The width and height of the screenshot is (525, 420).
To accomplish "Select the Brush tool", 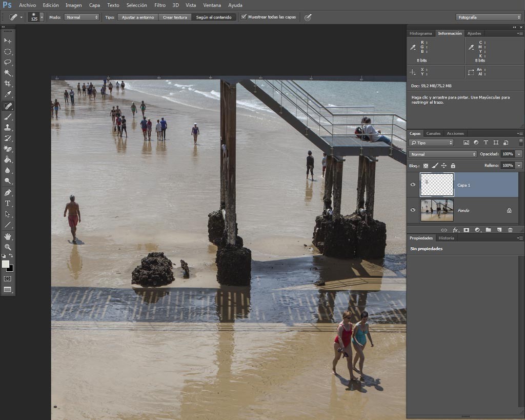I will [8, 116].
